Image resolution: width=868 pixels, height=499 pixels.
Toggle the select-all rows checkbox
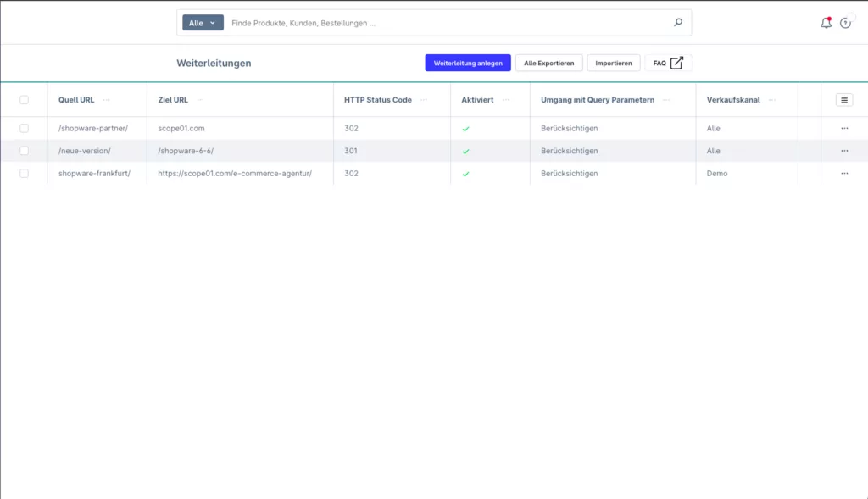click(24, 100)
